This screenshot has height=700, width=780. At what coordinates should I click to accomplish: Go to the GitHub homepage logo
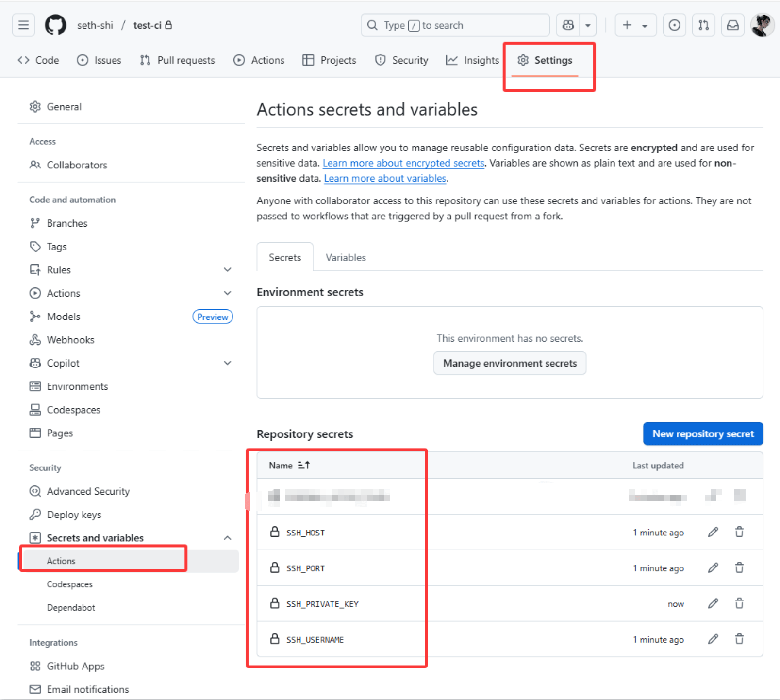tap(55, 25)
